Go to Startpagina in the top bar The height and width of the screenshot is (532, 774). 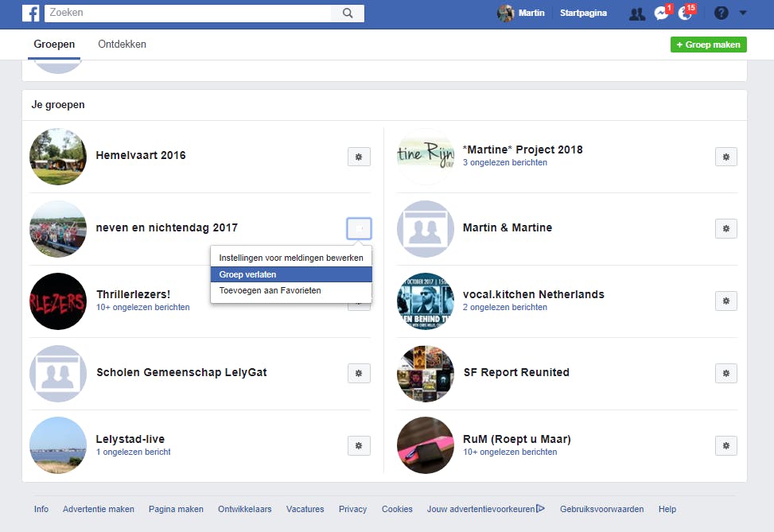click(583, 14)
